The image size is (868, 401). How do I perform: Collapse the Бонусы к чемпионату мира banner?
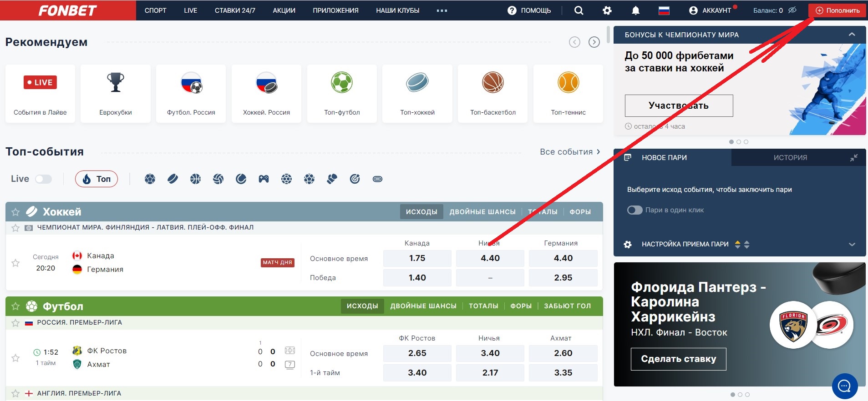pyautogui.click(x=852, y=35)
